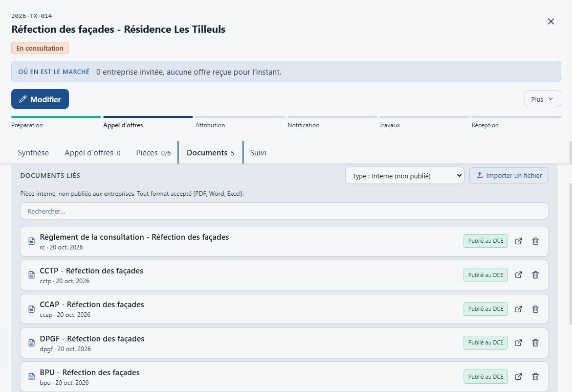The width and height of the screenshot is (572, 392).
Task: Focus the Rechercher search field
Action: tap(284, 211)
